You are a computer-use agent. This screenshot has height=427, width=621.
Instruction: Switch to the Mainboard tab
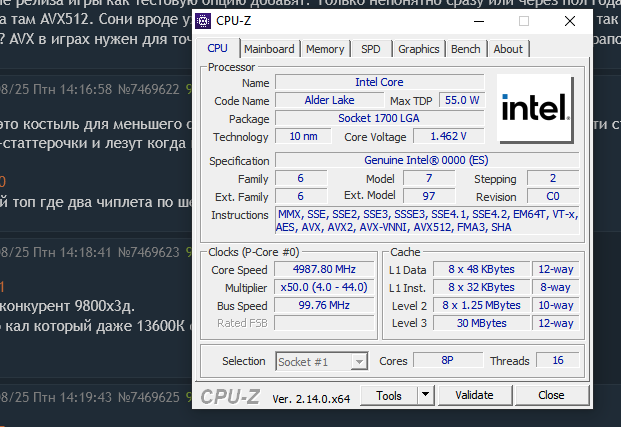(269, 49)
